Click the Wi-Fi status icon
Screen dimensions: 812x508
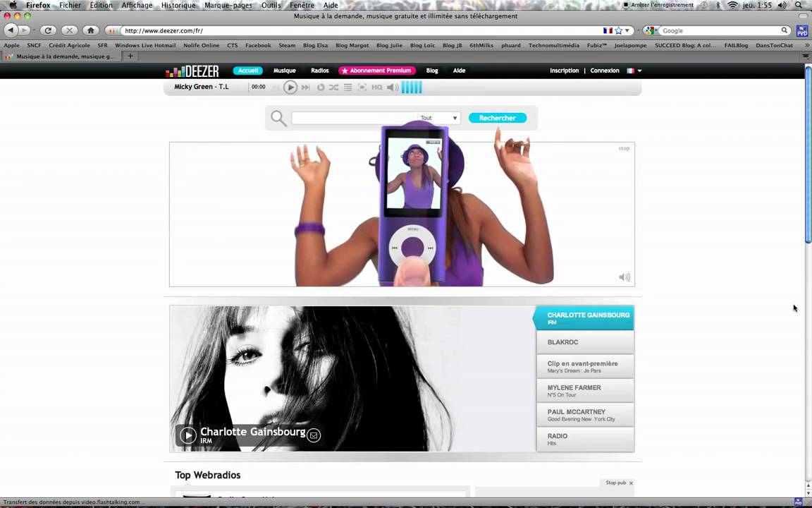732,5
